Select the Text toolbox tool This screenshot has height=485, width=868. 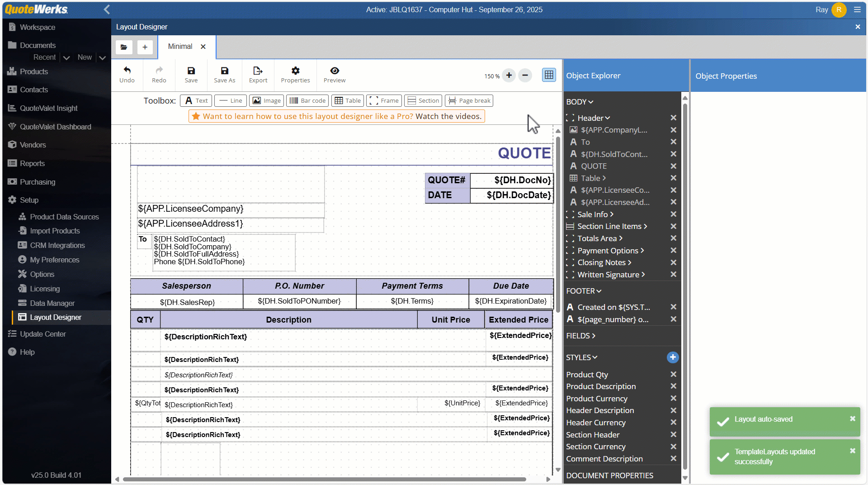pos(196,100)
